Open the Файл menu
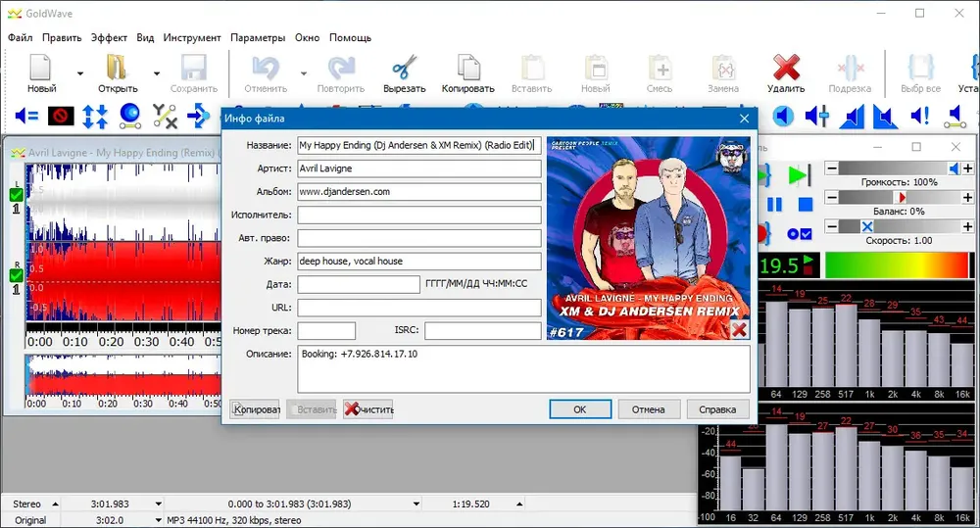 click(20, 37)
